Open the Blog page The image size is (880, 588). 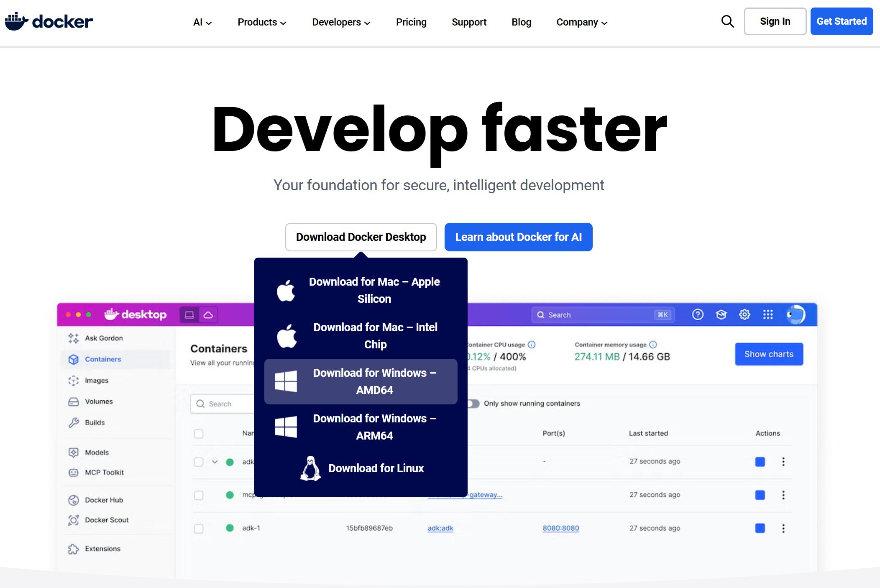click(x=521, y=22)
